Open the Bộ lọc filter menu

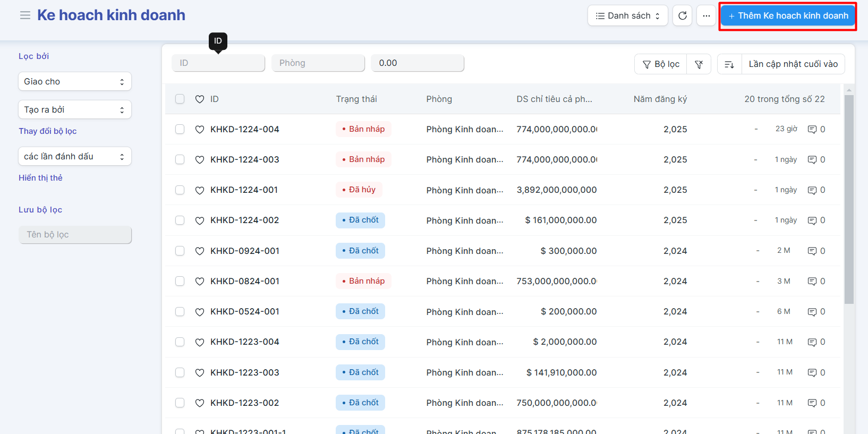point(661,64)
